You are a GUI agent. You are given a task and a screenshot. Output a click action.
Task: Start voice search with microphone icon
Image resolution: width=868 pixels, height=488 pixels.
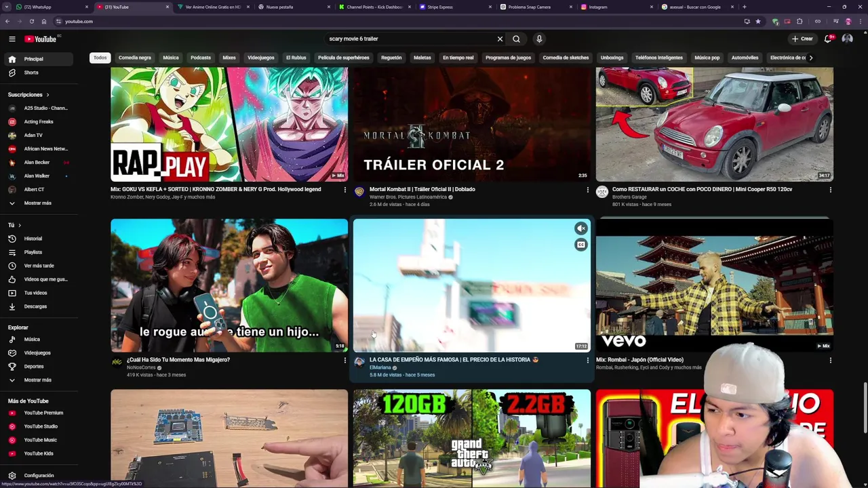[539, 39]
